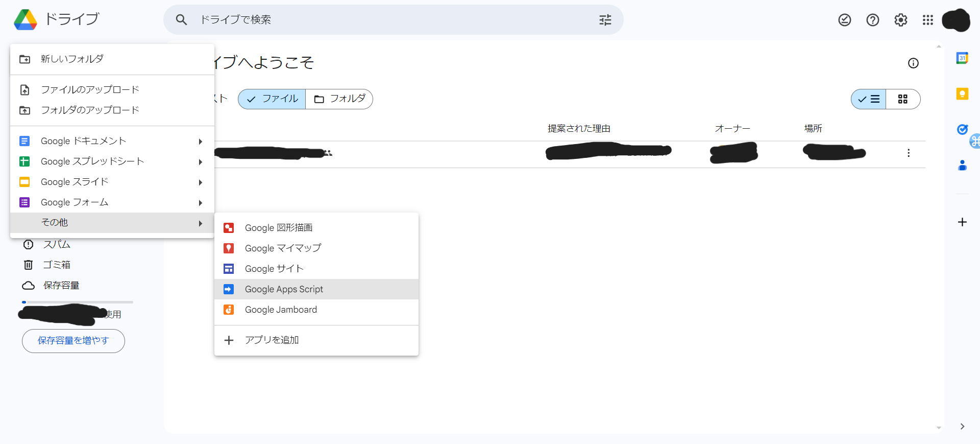Choose フォルダのアップロード menu entry
The height and width of the screenshot is (444, 980).
coord(112,110)
